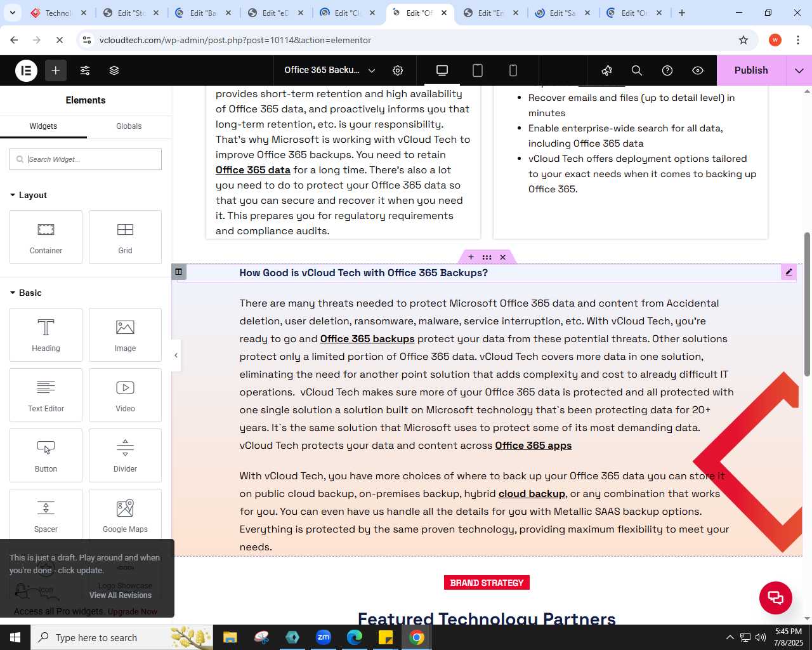
Task: Preview changes with the eye icon
Action: 698,70
